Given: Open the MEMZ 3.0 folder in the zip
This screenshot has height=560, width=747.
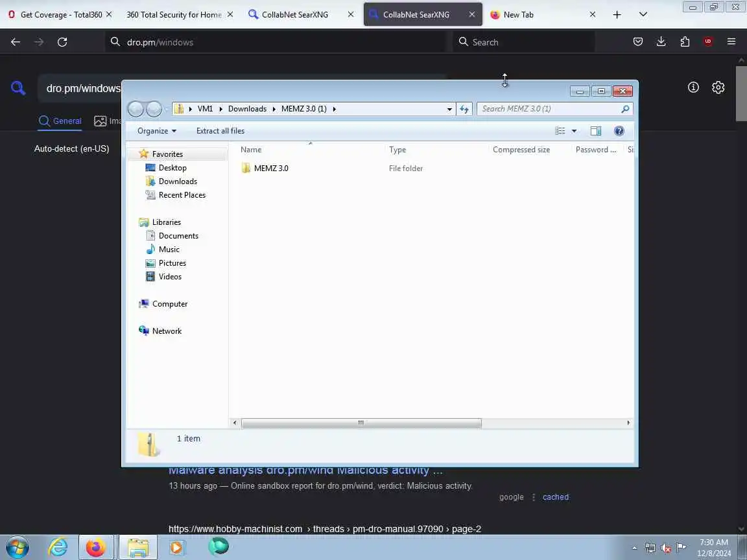Looking at the screenshot, I should [270, 168].
